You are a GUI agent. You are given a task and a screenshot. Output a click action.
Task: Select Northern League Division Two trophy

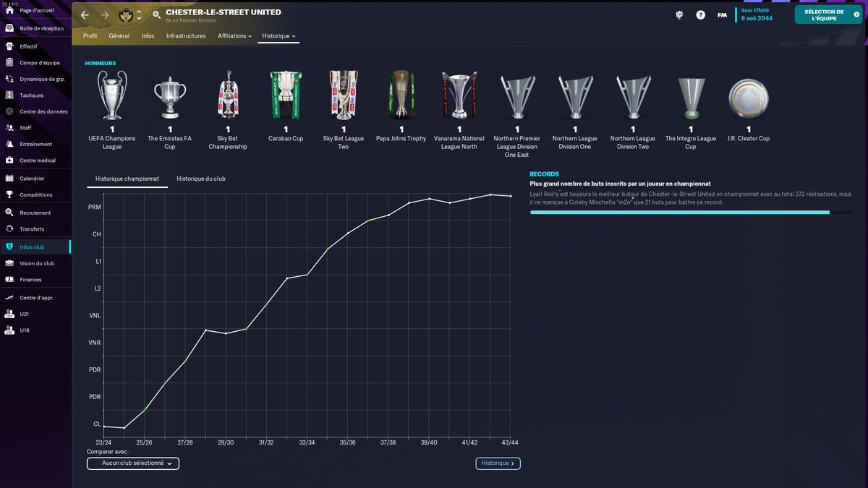pos(633,95)
